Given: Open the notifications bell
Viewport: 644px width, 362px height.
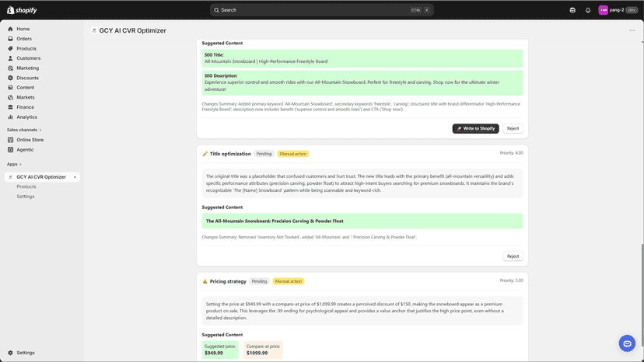Looking at the screenshot, I should (588, 10).
